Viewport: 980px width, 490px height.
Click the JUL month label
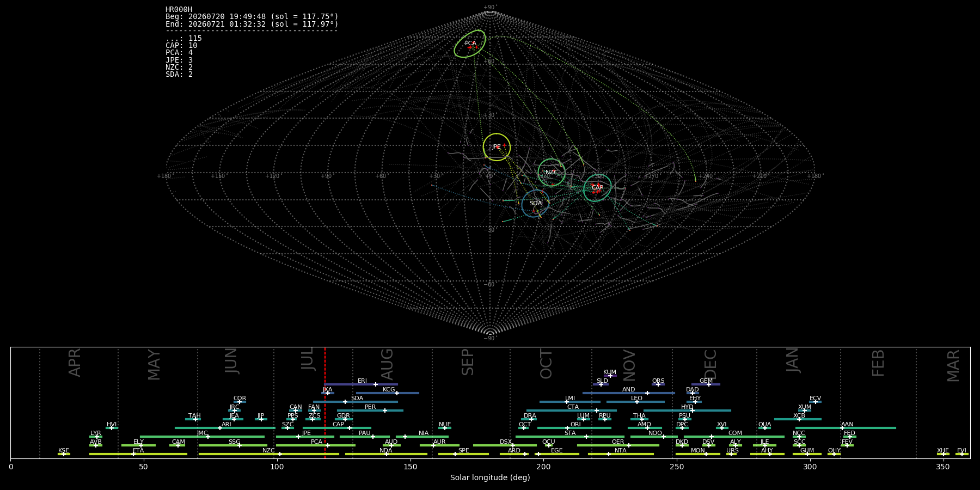(x=307, y=359)
